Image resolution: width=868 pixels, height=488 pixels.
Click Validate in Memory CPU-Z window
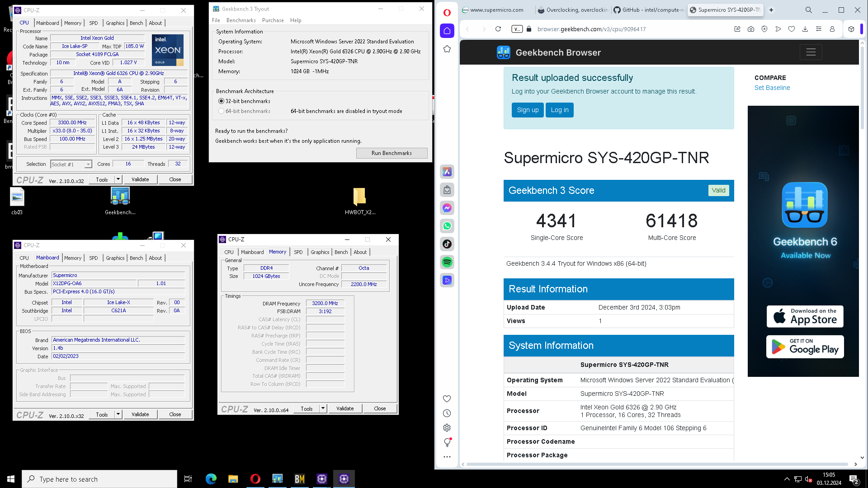pyautogui.click(x=345, y=408)
